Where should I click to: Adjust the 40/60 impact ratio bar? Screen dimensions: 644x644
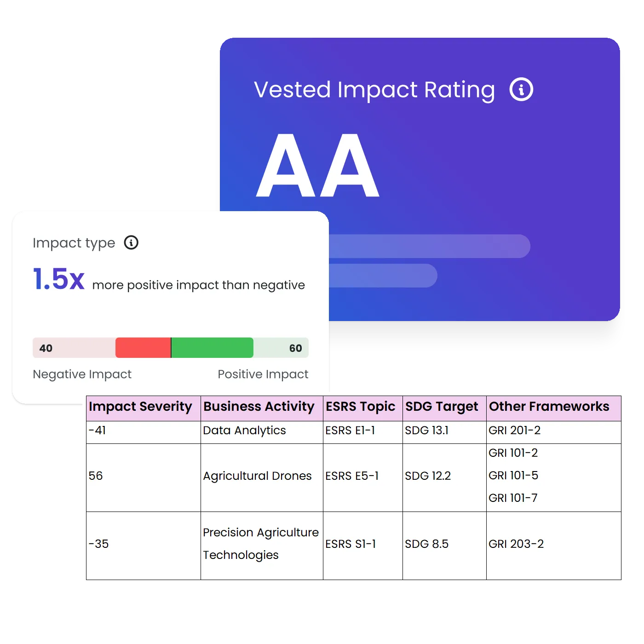coord(170,348)
